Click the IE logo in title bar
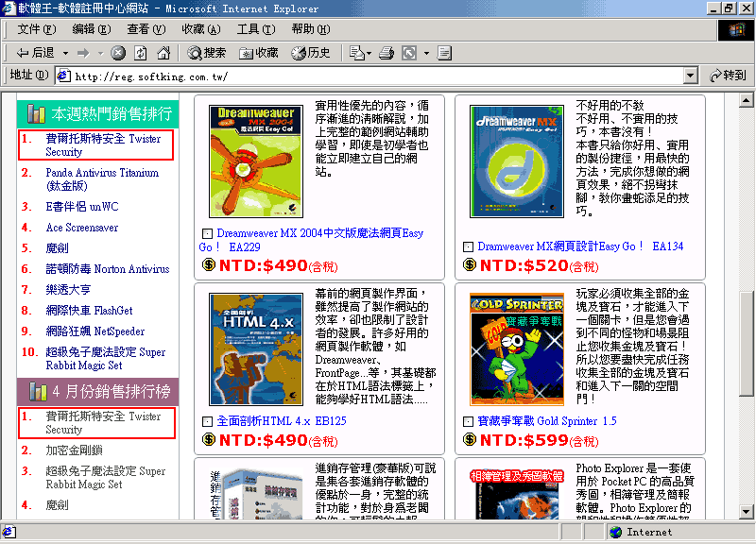 coord(9,8)
